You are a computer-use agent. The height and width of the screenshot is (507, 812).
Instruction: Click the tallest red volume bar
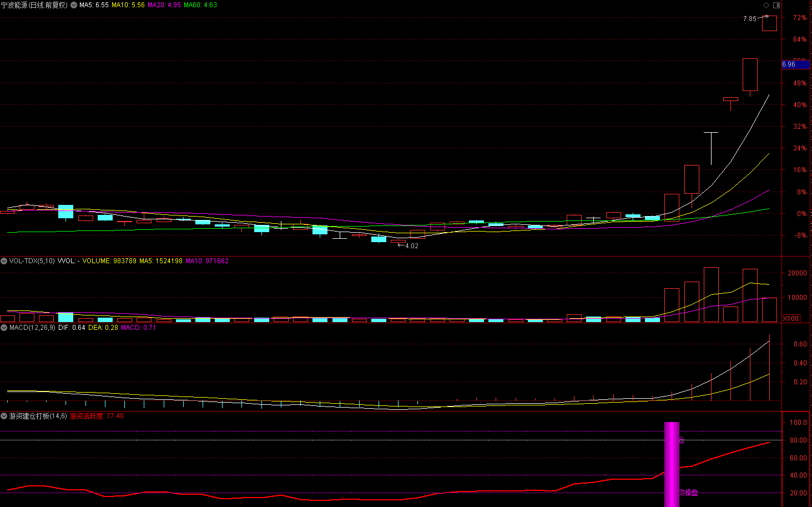pyautogui.click(x=711, y=294)
